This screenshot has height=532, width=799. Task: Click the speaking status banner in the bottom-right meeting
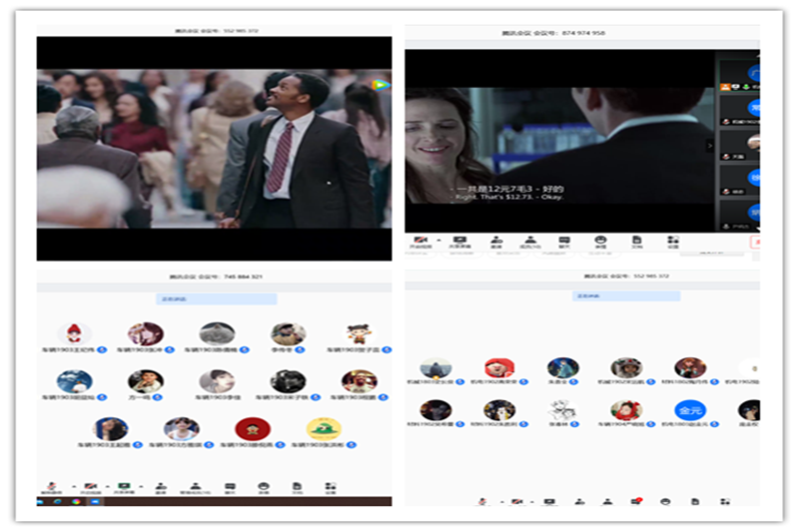pyautogui.click(x=626, y=295)
